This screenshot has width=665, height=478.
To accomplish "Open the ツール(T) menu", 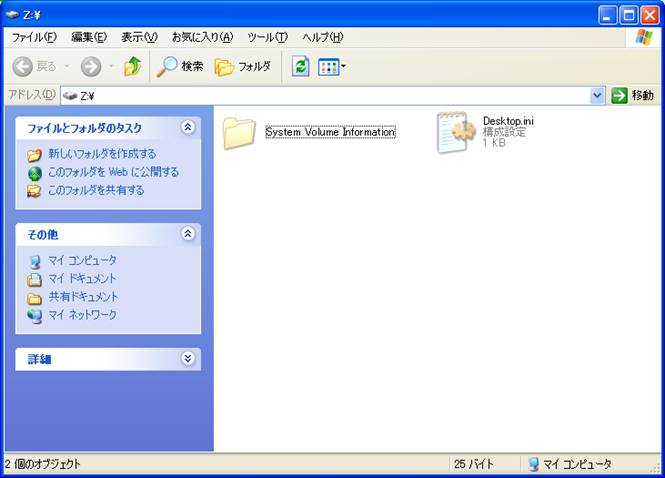I will pyautogui.click(x=268, y=37).
